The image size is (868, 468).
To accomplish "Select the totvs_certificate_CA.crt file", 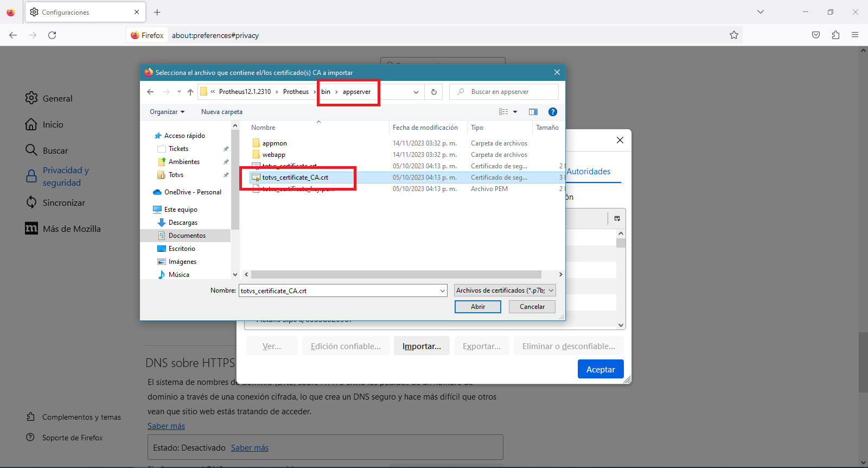I will 295,178.
